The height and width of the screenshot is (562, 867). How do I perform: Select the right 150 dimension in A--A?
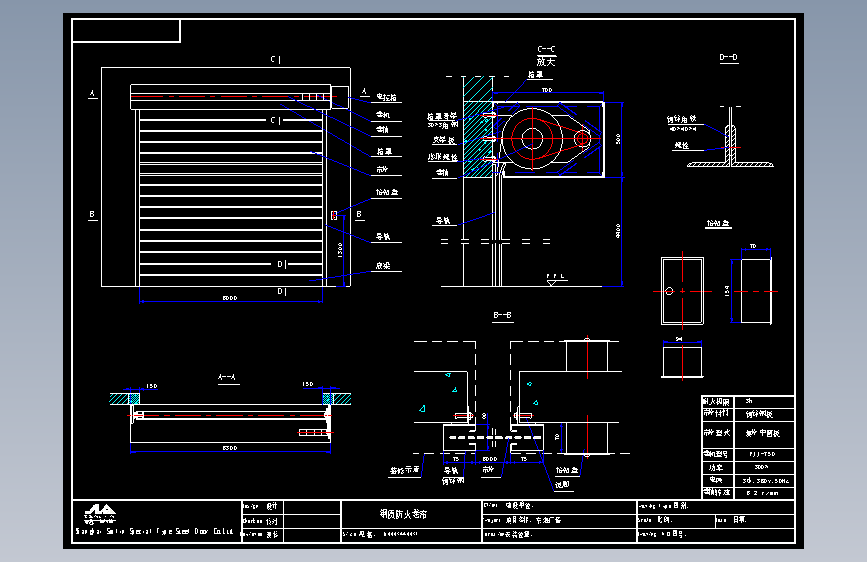(x=308, y=384)
